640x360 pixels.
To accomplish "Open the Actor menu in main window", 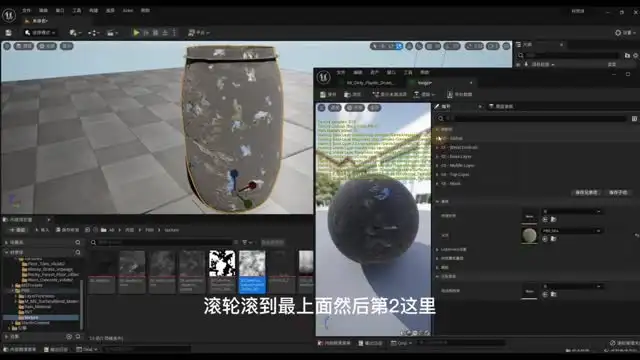I will click(128, 10).
